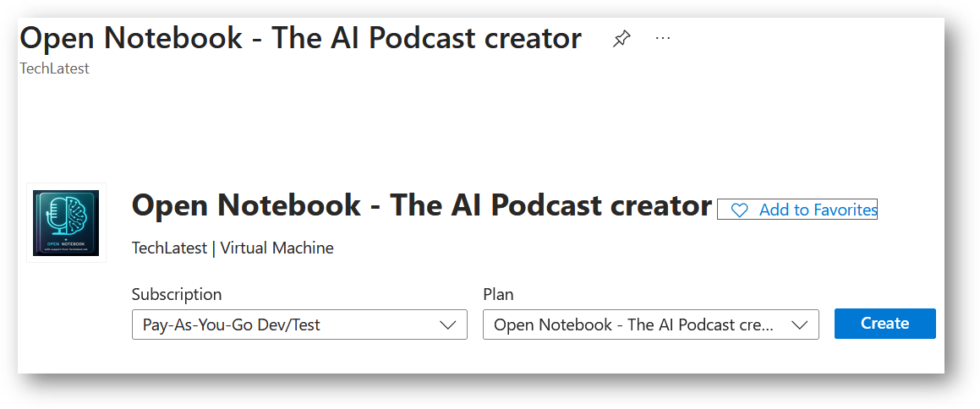Click the bold product heading beside the logo
The image size is (980, 409).
pyautogui.click(x=422, y=204)
